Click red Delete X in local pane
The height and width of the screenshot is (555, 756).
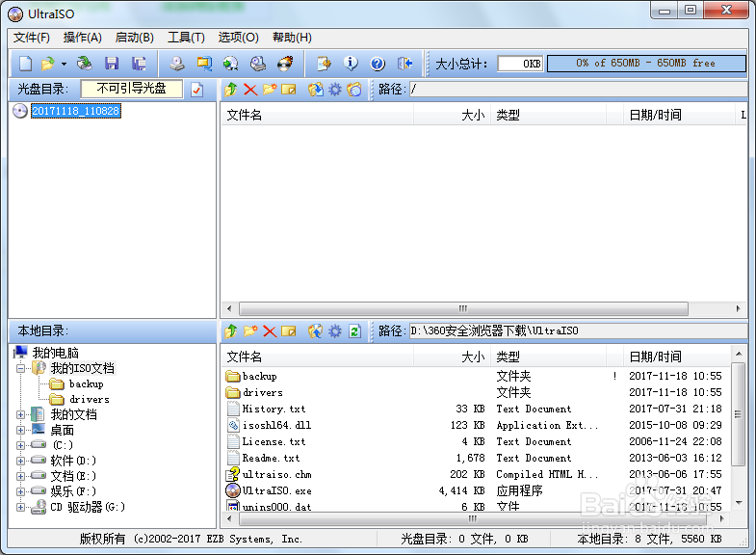click(x=270, y=331)
